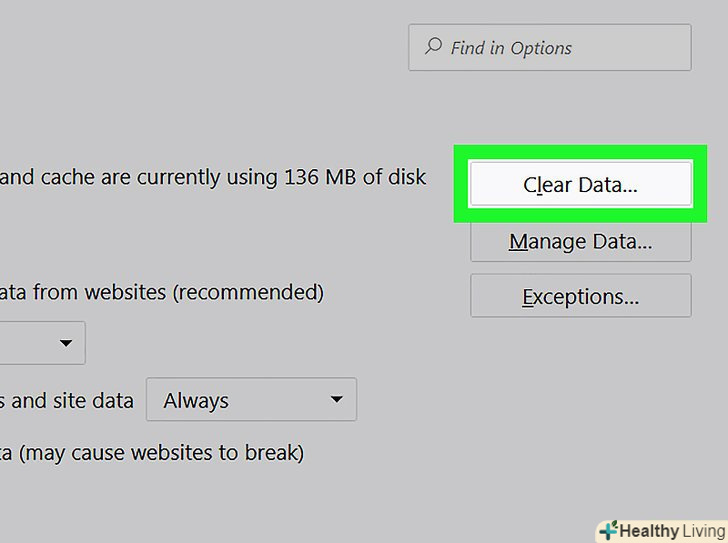Click the green highlight border around Clear Data

pos(581,152)
